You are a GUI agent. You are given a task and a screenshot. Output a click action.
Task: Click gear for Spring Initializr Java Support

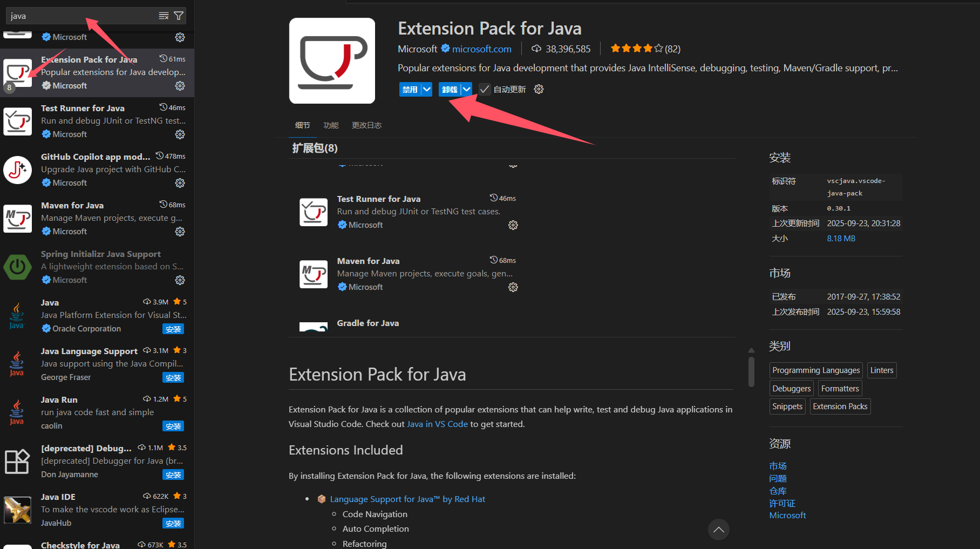coord(180,280)
